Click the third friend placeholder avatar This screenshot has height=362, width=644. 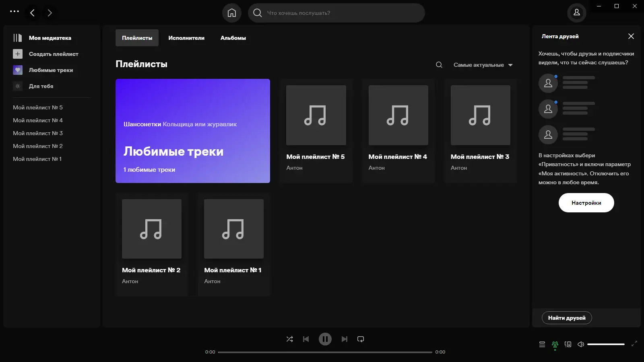tap(548, 135)
